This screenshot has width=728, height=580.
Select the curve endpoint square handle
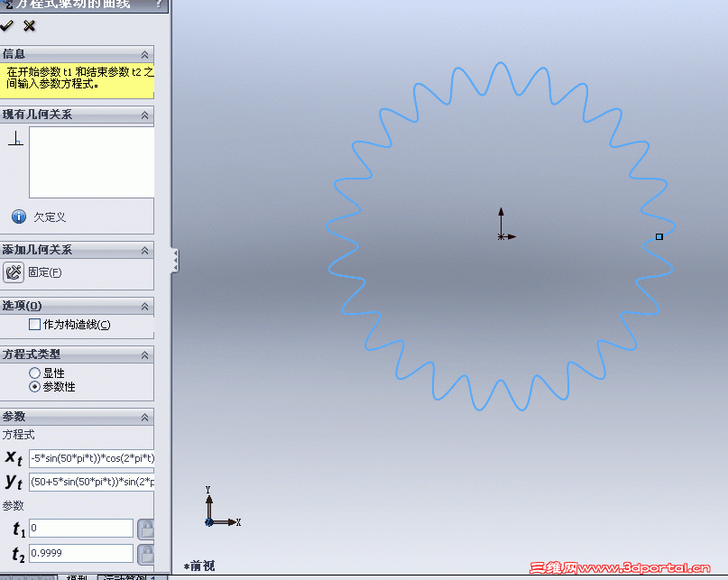tap(659, 237)
